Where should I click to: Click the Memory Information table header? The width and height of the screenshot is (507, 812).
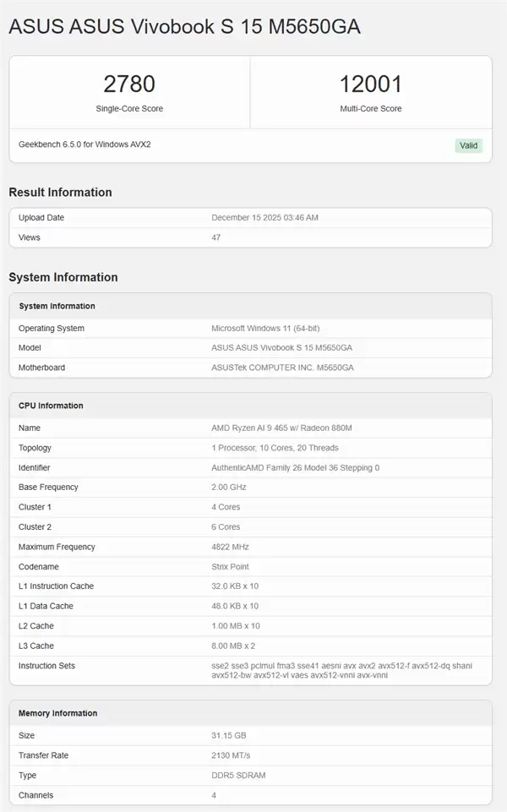click(x=57, y=713)
